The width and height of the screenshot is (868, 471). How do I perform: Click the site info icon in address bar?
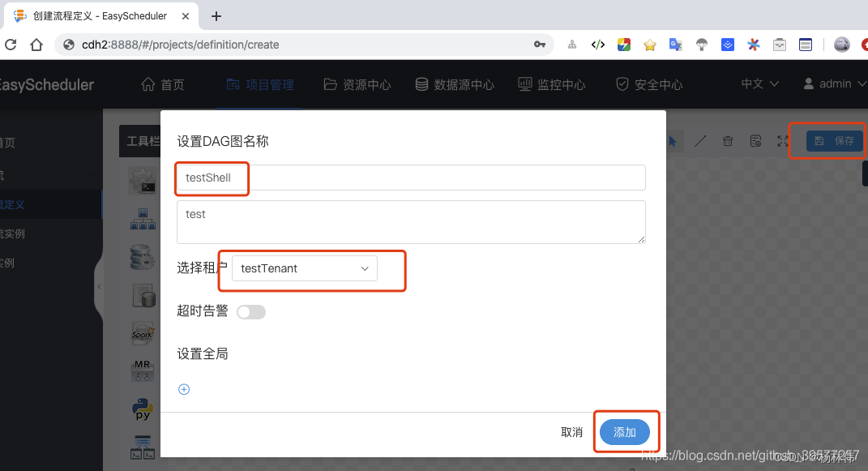(x=69, y=45)
